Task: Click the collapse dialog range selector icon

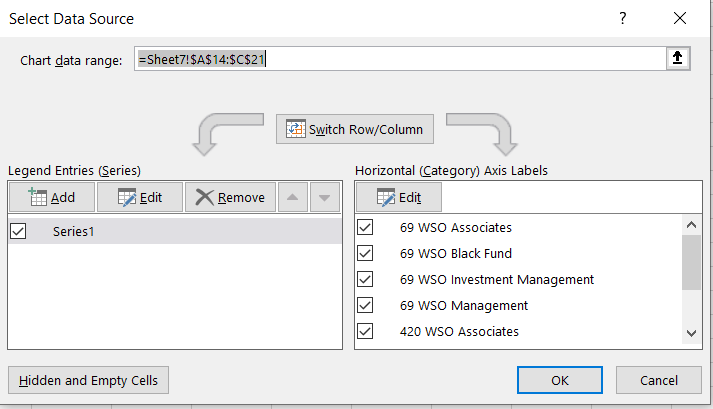Action: point(678,60)
